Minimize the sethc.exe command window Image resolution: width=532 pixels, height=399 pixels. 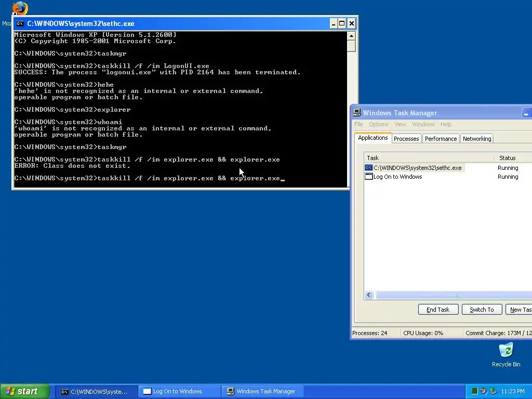tap(333, 23)
